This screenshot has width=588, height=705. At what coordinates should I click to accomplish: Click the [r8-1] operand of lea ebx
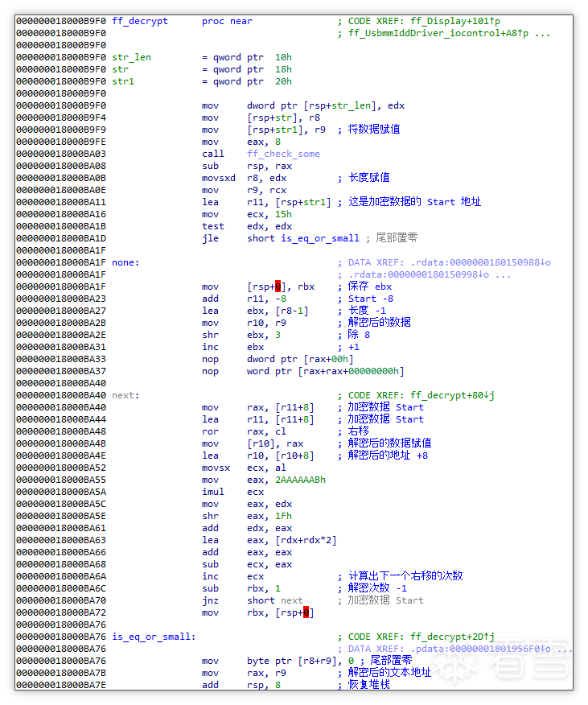point(292,311)
